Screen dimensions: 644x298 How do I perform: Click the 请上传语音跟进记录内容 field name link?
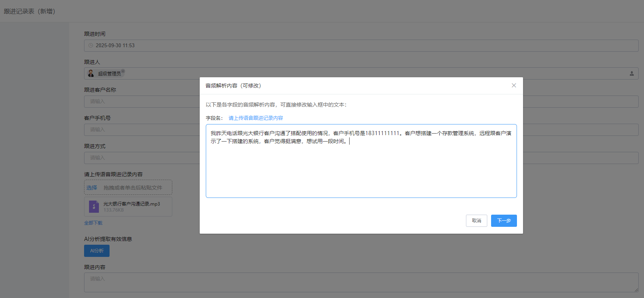(x=256, y=118)
